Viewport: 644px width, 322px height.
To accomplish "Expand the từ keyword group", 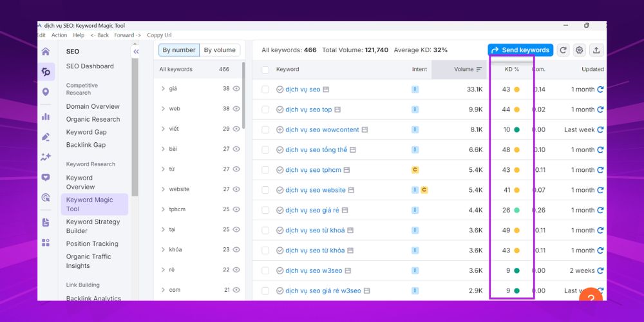I will (x=163, y=169).
